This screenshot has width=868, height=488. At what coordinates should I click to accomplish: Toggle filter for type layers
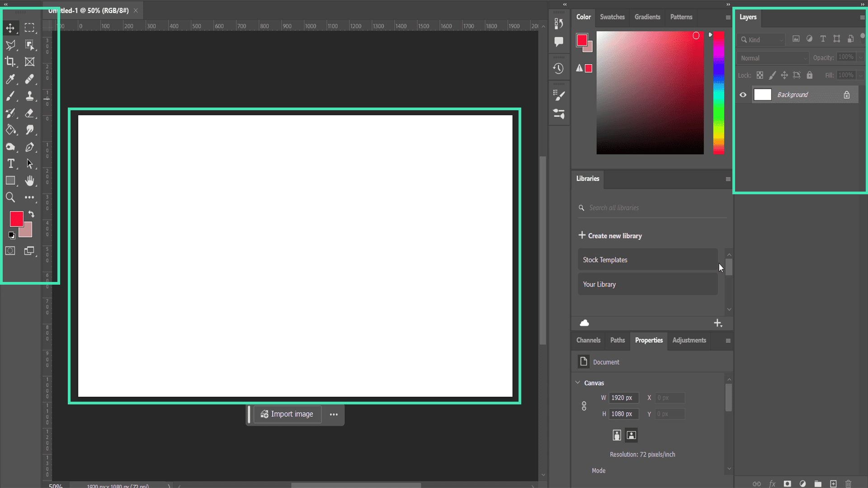tap(823, 39)
